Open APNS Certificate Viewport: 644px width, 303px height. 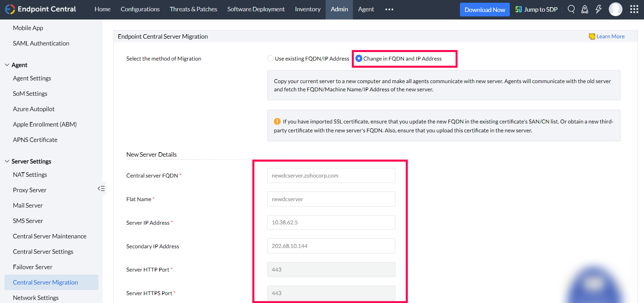tap(35, 140)
